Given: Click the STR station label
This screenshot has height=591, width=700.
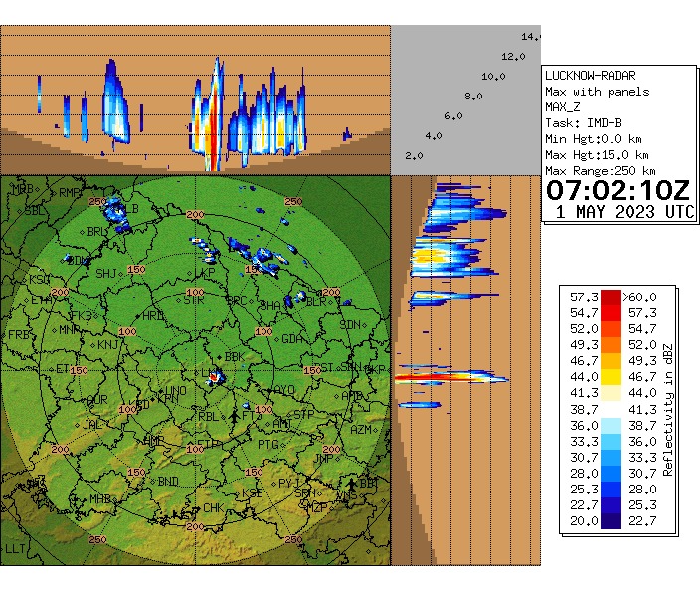Looking at the screenshot, I should 194,300.
